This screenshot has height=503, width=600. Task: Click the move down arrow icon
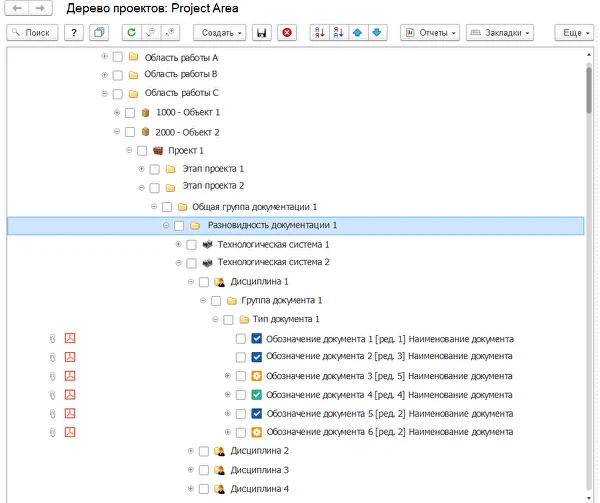coord(375,33)
